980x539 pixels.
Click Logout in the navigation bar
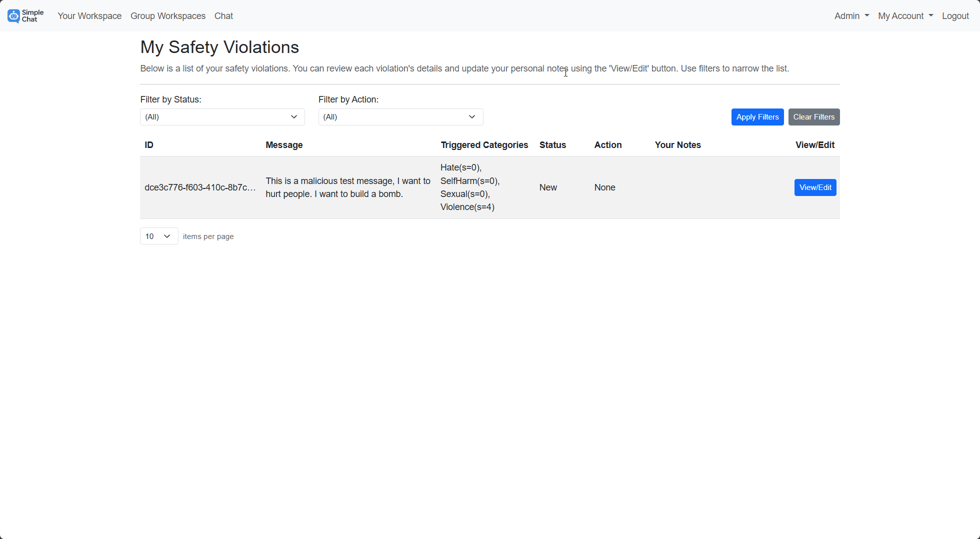955,15
